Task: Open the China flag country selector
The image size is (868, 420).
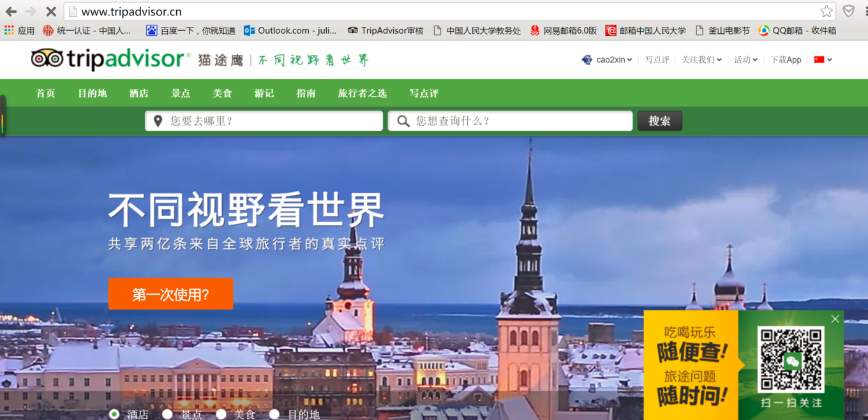Action: tap(823, 59)
